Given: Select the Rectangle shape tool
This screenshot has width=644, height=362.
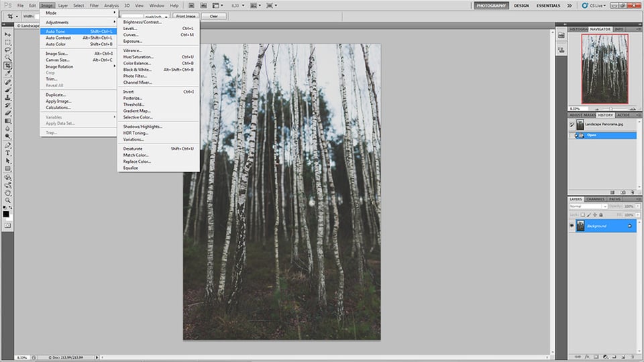Looking at the screenshot, I should (7, 169).
